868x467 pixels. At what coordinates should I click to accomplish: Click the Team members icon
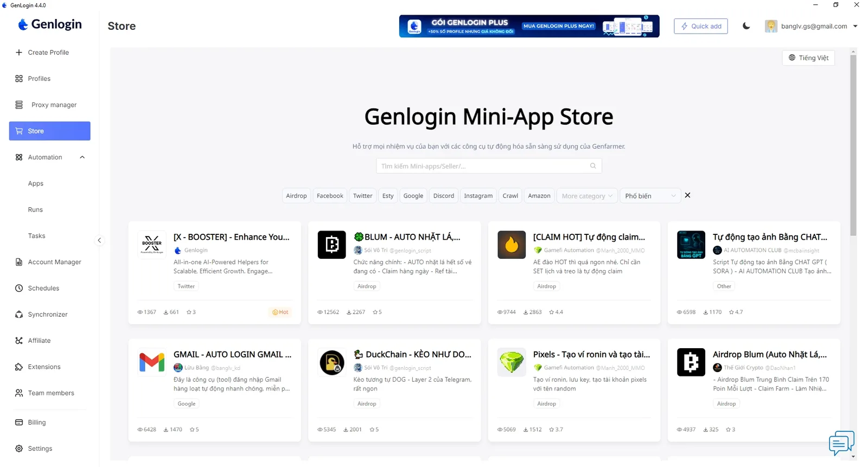click(19, 393)
